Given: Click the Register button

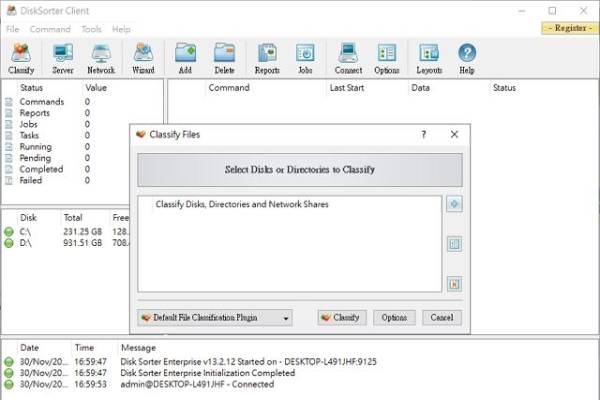Looking at the screenshot, I should pos(570,28).
